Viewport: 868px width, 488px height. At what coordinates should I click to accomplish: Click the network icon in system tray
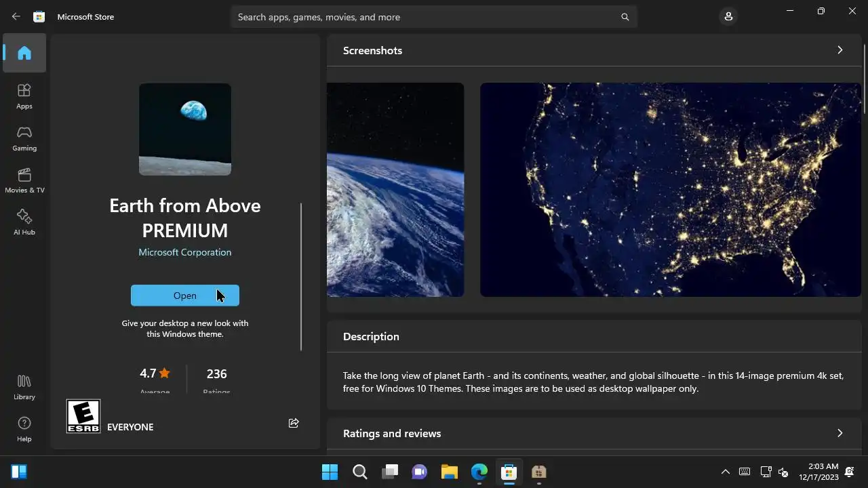[x=766, y=472]
